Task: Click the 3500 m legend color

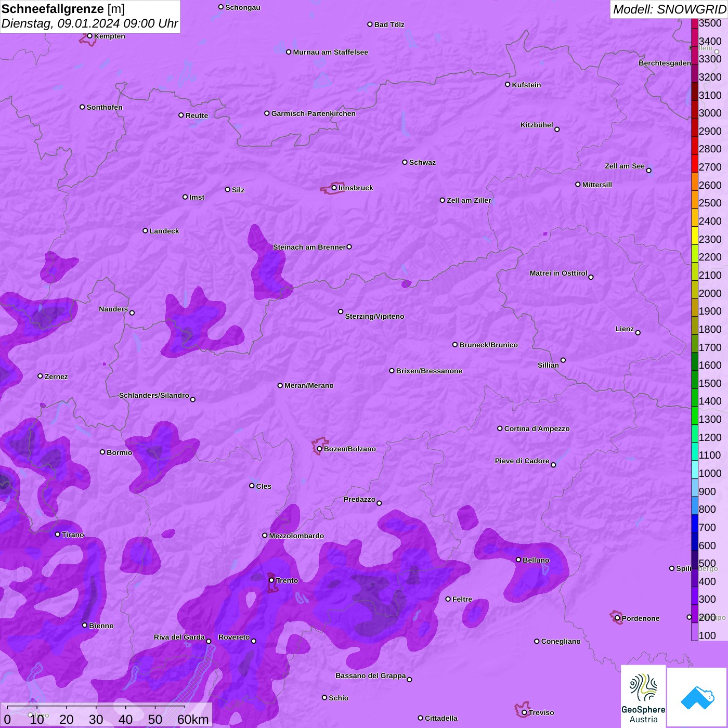Action: (695, 23)
